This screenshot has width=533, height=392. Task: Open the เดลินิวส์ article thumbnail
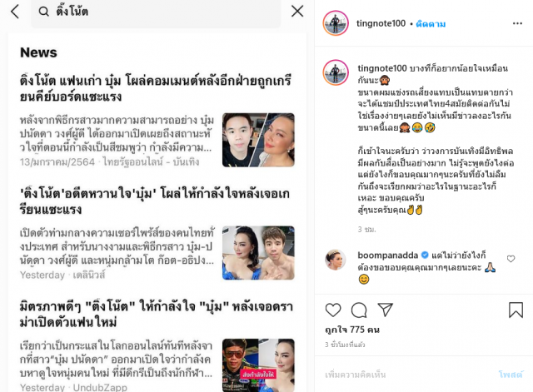(x=258, y=253)
